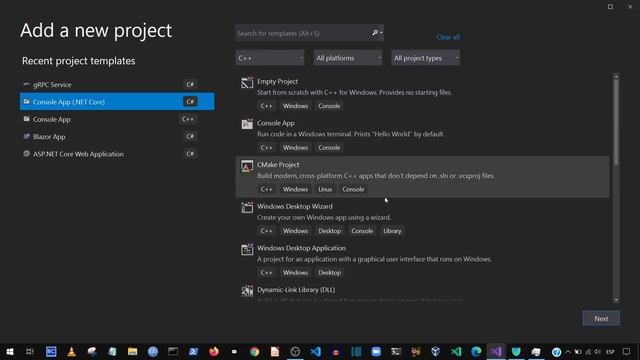Click the volume icon in system tray
The width and height of the screenshot is (640, 360).
598,351
